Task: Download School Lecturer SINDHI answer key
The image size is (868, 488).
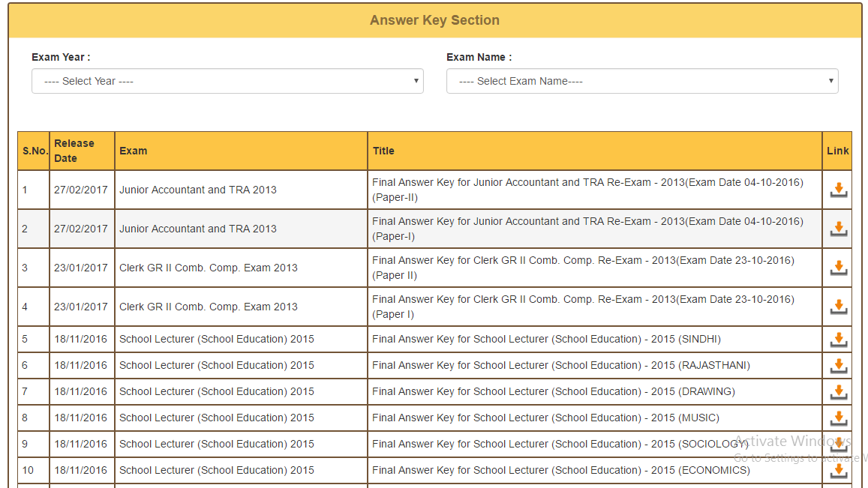Action: (838, 340)
